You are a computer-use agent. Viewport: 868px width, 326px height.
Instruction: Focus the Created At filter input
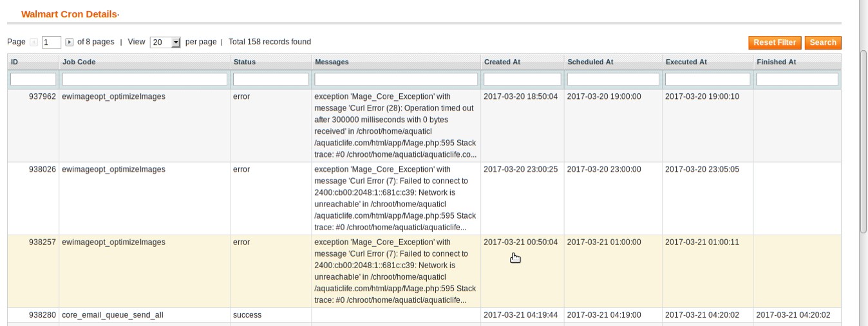(x=522, y=79)
